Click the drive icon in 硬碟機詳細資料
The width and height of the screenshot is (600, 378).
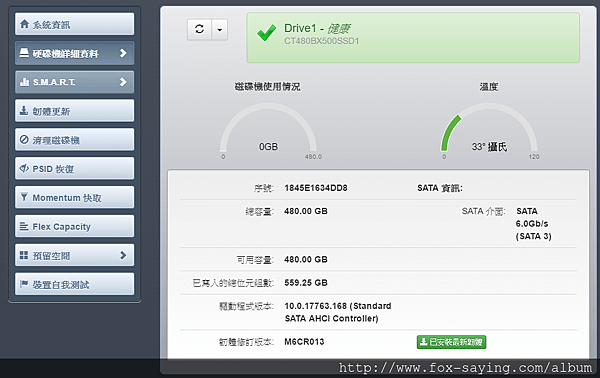pos(24,53)
